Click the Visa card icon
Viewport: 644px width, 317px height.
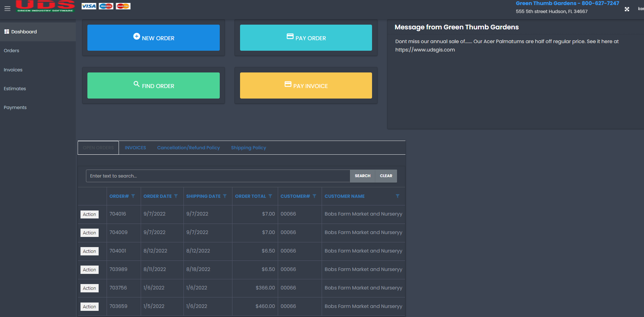click(89, 6)
